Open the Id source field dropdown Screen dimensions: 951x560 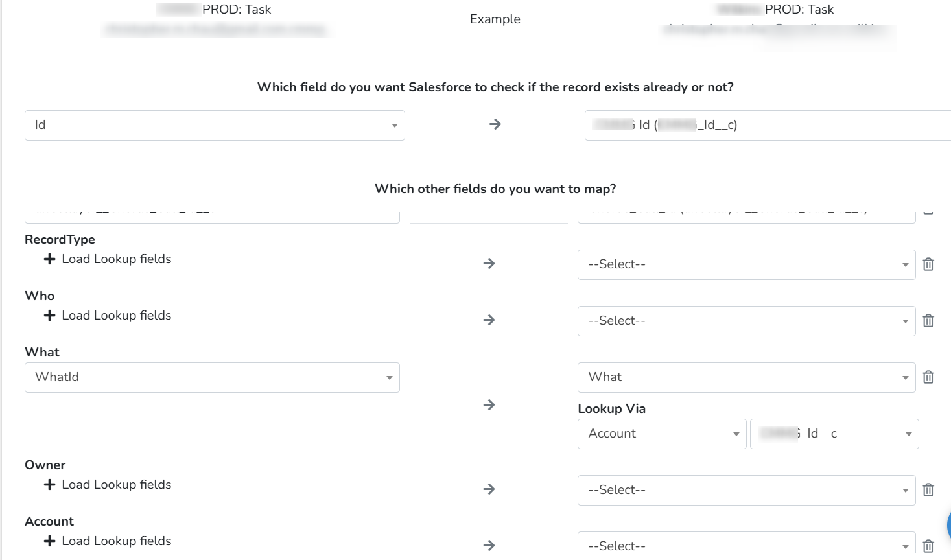pos(215,125)
